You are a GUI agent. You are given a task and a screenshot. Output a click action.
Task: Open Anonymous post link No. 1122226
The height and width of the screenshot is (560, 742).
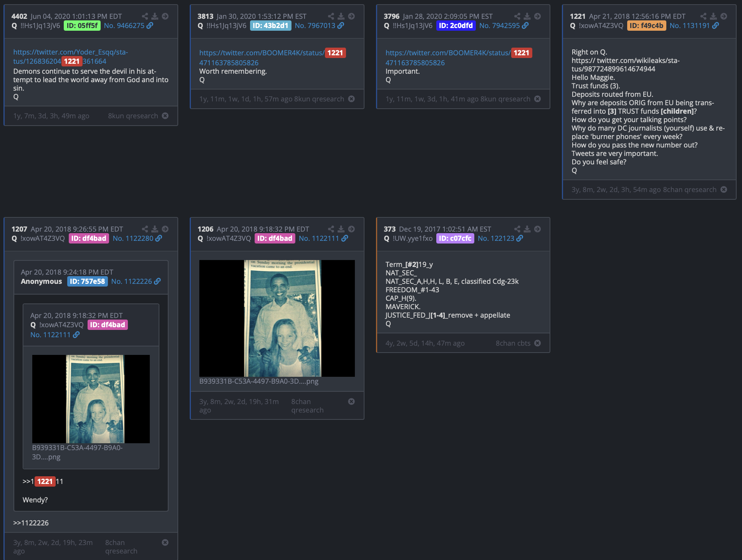tap(131, 281)
